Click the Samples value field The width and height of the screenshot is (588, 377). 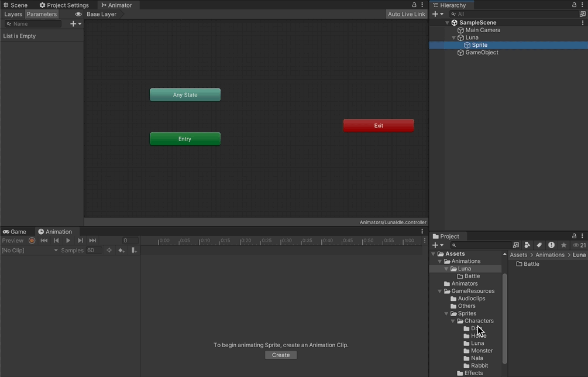click(x=94, y=250)
